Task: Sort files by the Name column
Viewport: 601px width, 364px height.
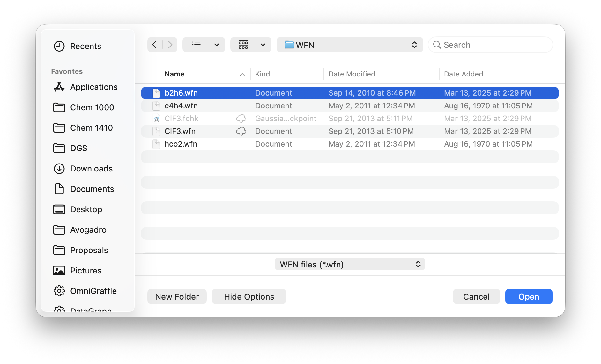Action: (174, 74)
